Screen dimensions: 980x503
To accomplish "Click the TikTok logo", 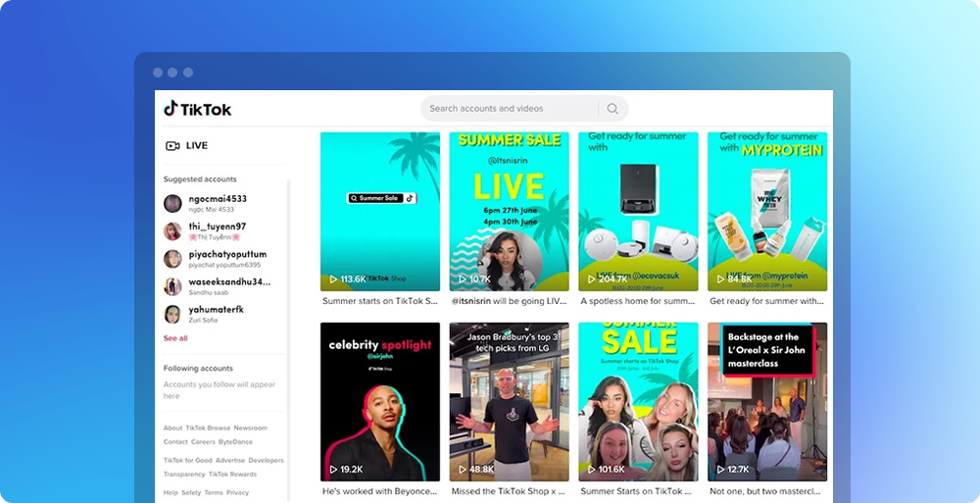I will pyautogui.click(x=198, y=109).
